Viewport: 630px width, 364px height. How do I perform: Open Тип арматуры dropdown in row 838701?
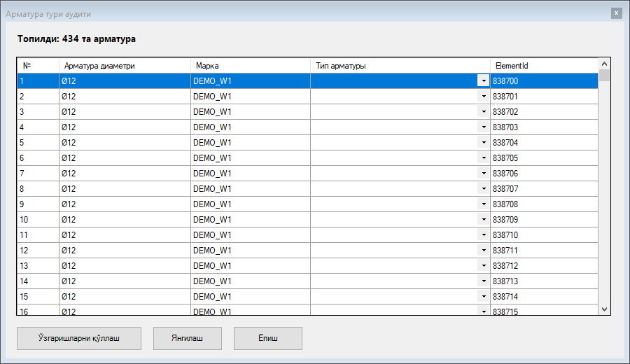pyautogui.click(x=483, y=97)
